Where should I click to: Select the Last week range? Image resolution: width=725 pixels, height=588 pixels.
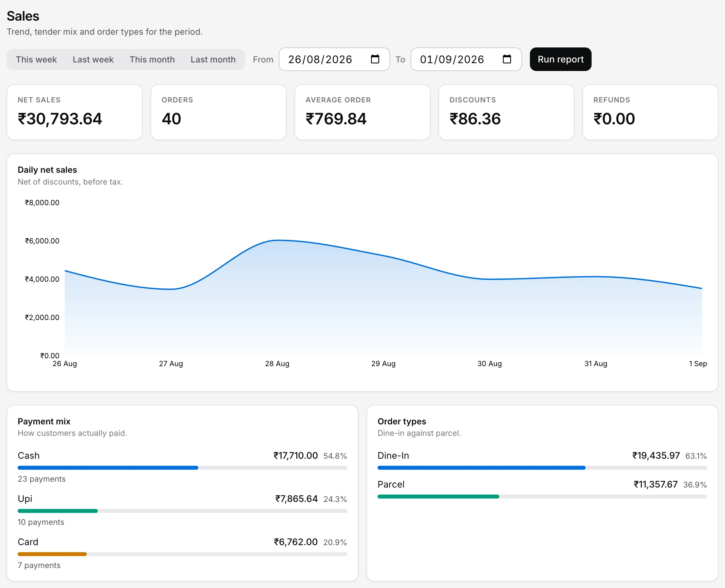click(93, 60)
